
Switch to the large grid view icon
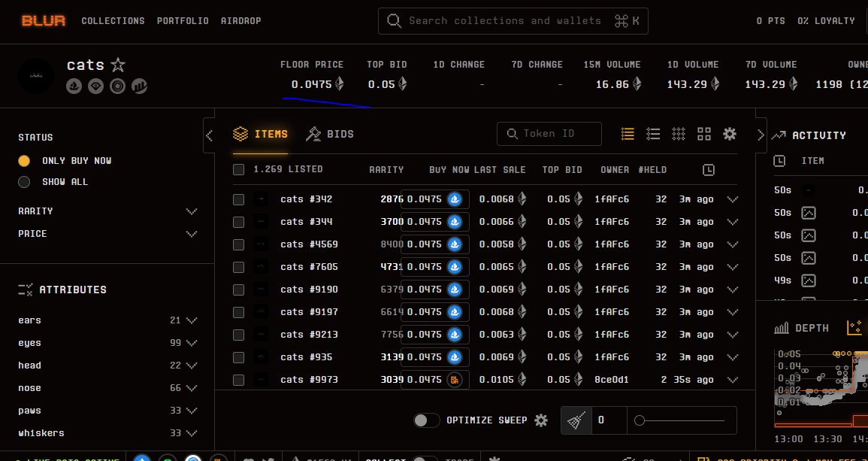(x=704, y=134)
